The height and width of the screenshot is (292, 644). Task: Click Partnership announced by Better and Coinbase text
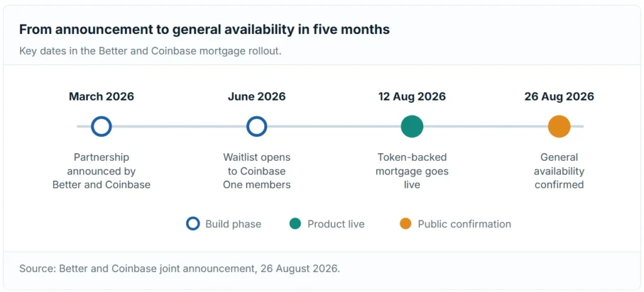click(x=101, y=171)
